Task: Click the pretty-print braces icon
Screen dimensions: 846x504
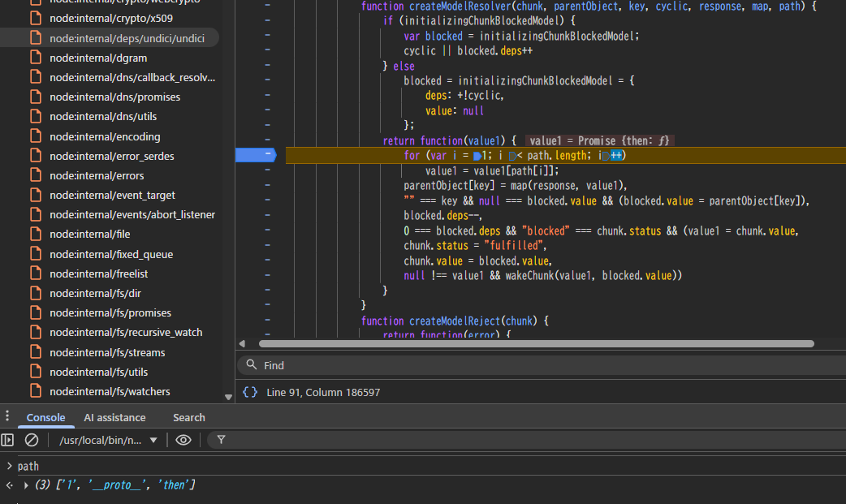Action: pos(250,392)
